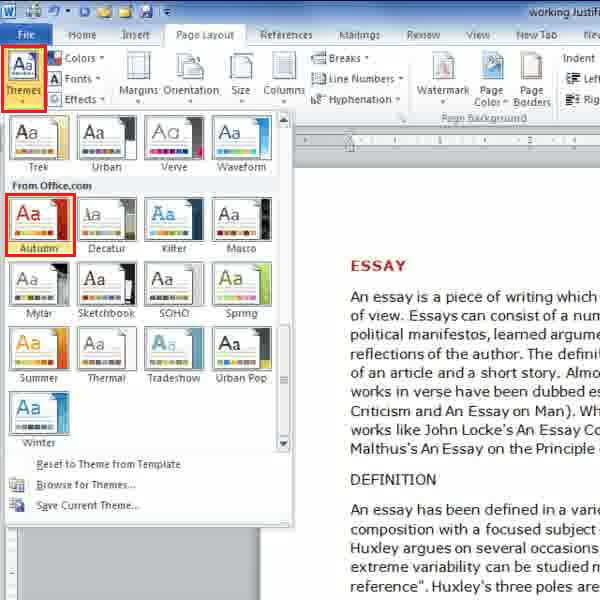Viewport: 600px width, 600px height.
Task: Select the Page Layout tab
Action: [x=205, y=35]
